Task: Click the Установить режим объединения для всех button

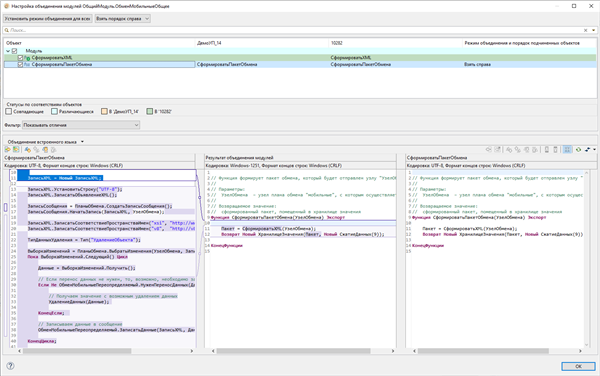Action: pos(48,18)
